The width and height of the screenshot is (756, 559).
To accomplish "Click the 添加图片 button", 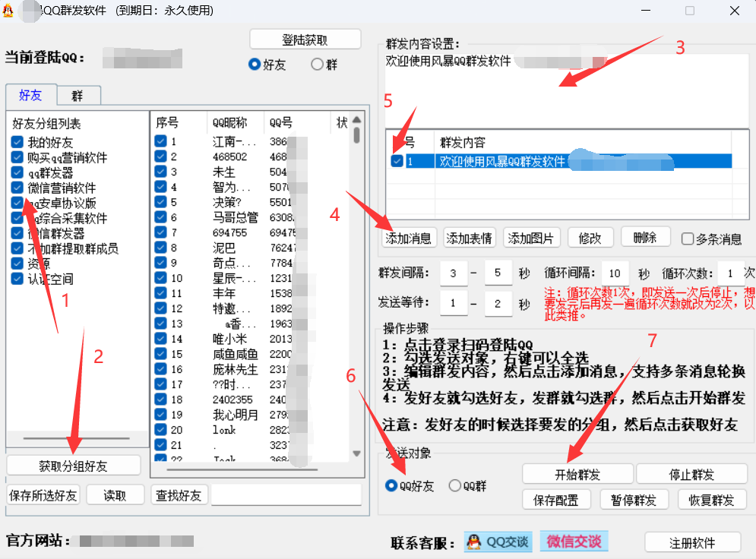I will click(x=531, y=238).
